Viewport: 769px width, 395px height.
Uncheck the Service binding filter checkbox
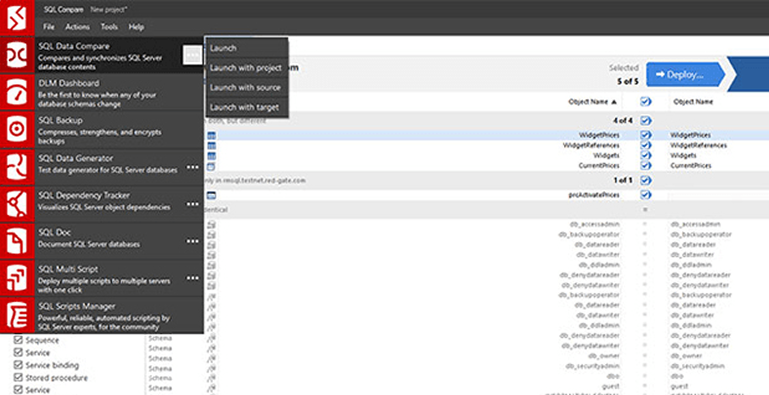point(18,365)
